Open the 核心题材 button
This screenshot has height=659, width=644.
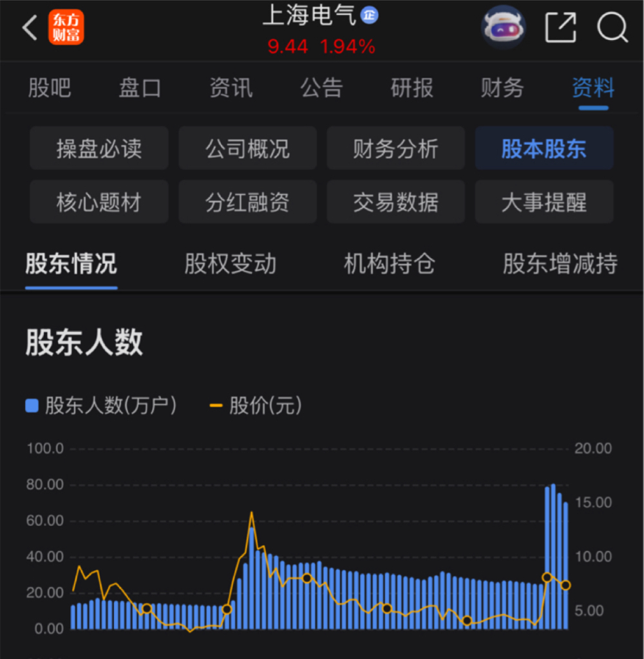click(x=99, y=201)
